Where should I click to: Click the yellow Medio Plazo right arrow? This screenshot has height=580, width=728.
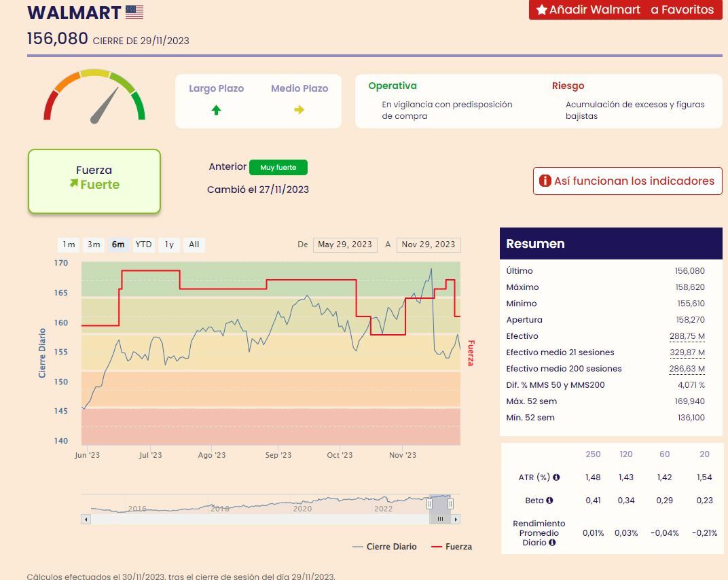[x=299, y=110]
